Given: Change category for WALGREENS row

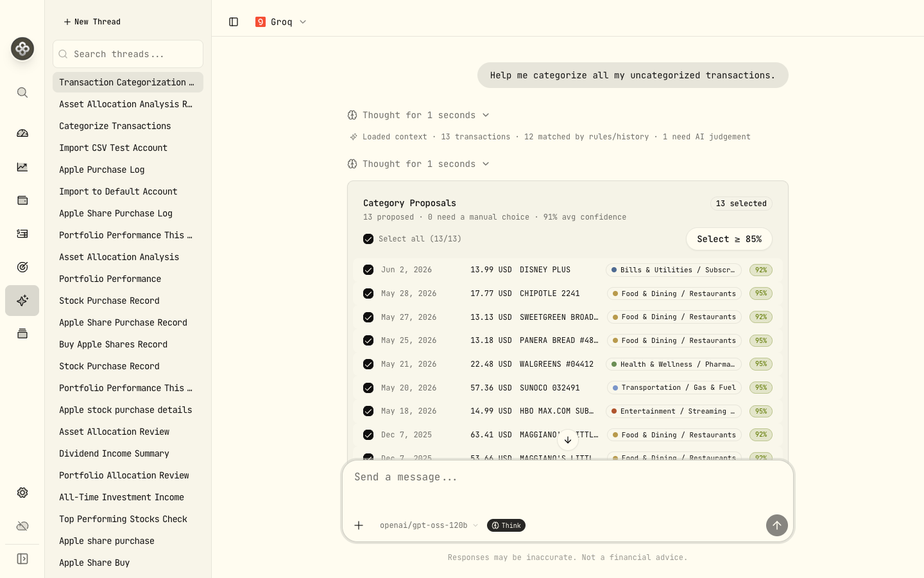Looking at the screenshot, I should point(674,364).
